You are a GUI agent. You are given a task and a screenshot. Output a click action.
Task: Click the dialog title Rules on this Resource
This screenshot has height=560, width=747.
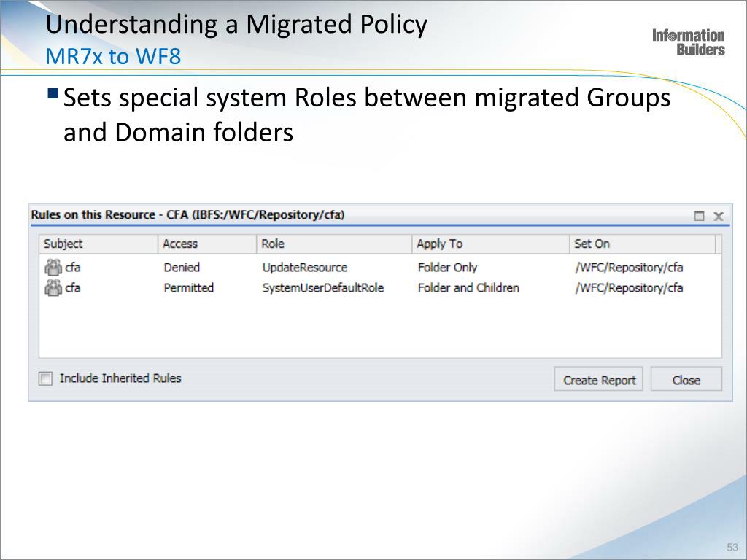(187, 215)
